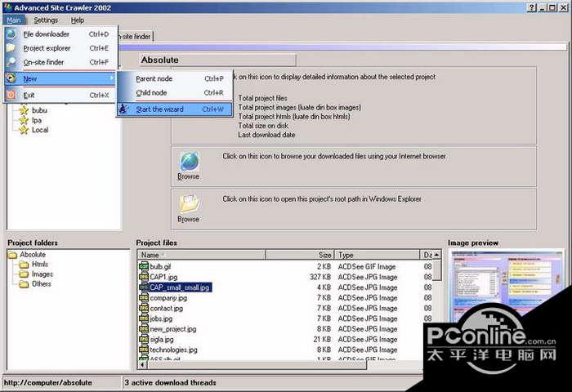Select bulb.gif in Project files
This screenshot has height=392, width=572.
[160, 266]
